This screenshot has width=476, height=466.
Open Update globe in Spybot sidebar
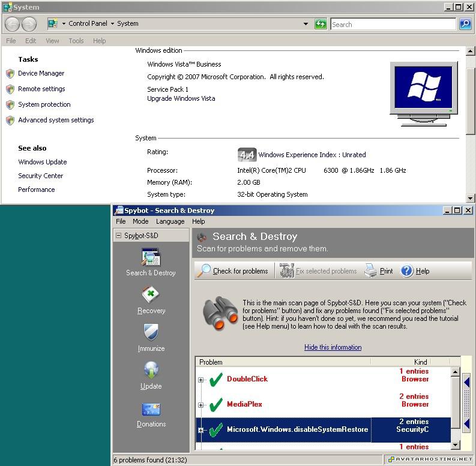151,375
